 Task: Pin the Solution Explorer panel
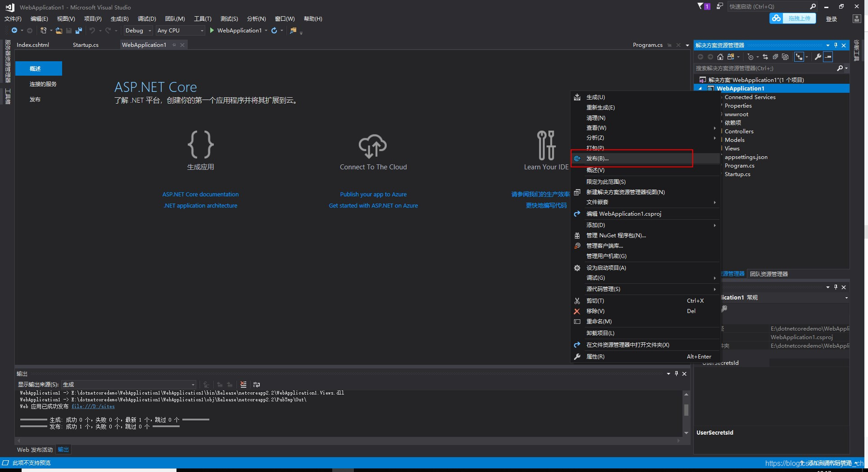[x=836, y=45]
